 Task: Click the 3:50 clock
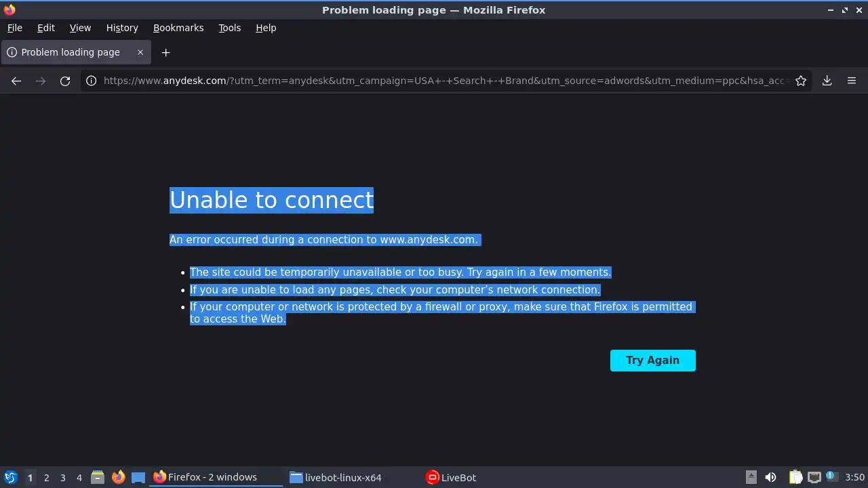(x=854, y=478)
